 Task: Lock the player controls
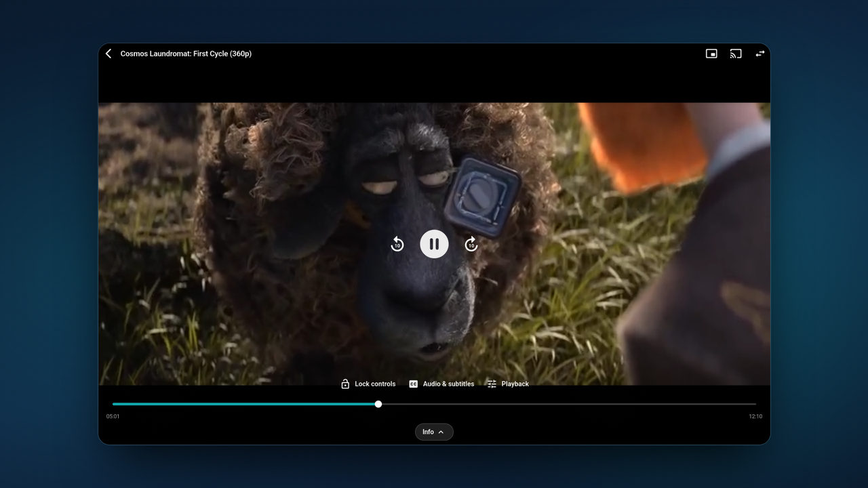tap(368, 384)
